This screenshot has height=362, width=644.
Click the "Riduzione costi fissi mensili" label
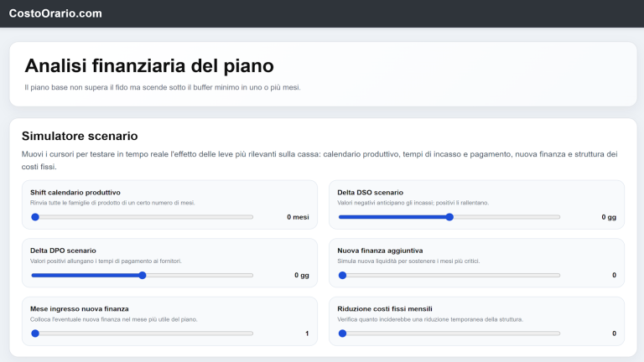[x=385, y=308]
